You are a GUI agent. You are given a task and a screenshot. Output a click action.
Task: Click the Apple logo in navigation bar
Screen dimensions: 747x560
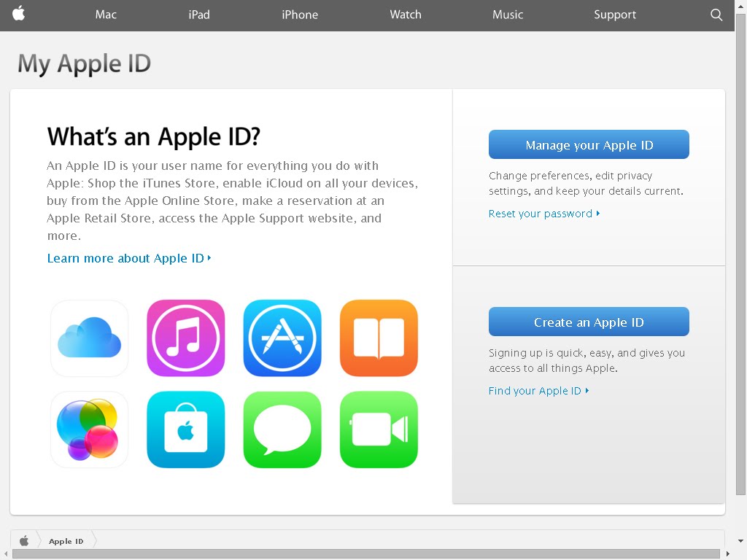(18, 13)
